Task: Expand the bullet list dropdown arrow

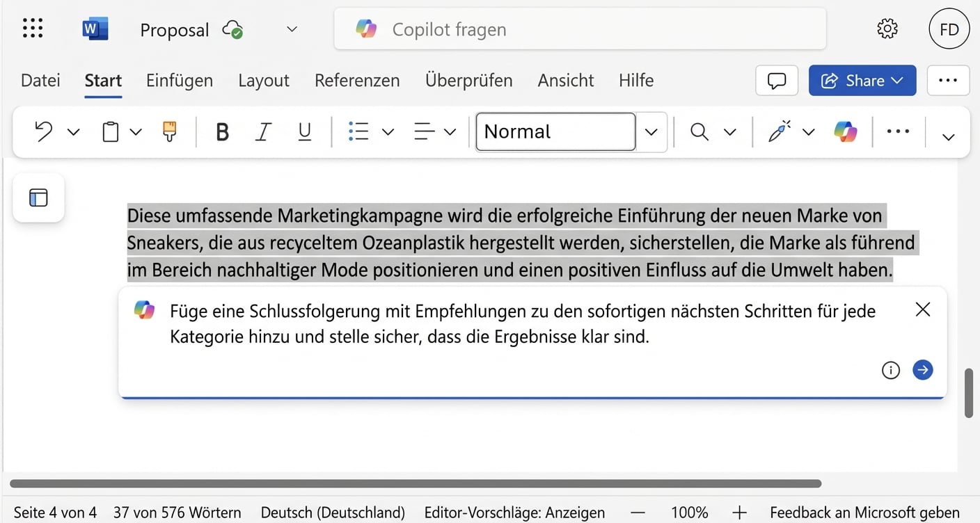Action: 388,131
